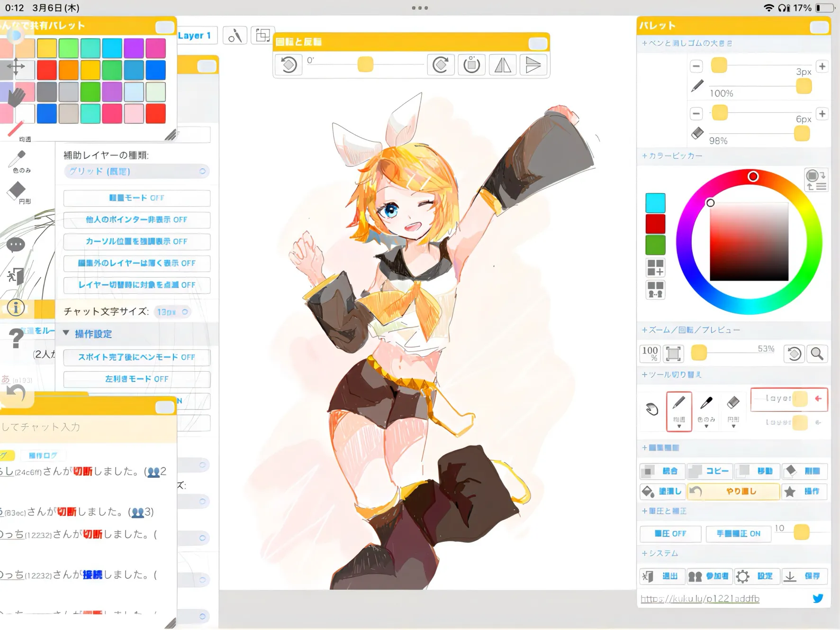Click the undo arrow icon on left sidebar
This screenshot has width=840, height=630.
(x=16, y=394)
